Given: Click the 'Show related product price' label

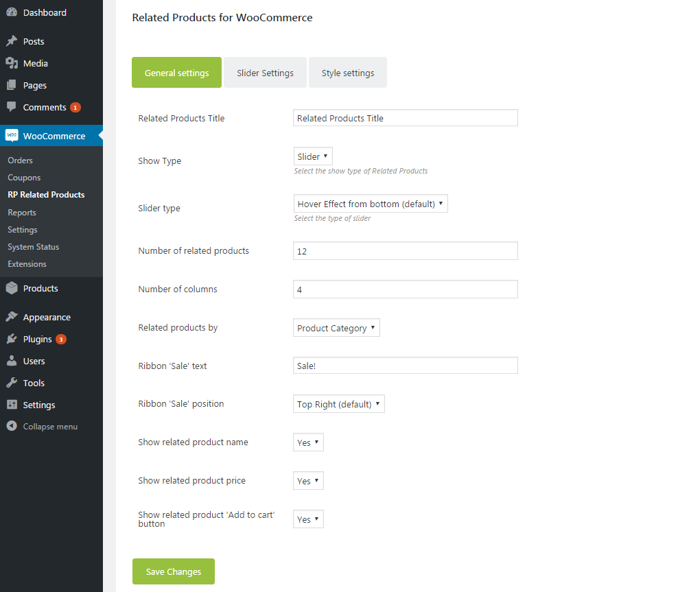Looking at the screenshot, I should point(191,480).
